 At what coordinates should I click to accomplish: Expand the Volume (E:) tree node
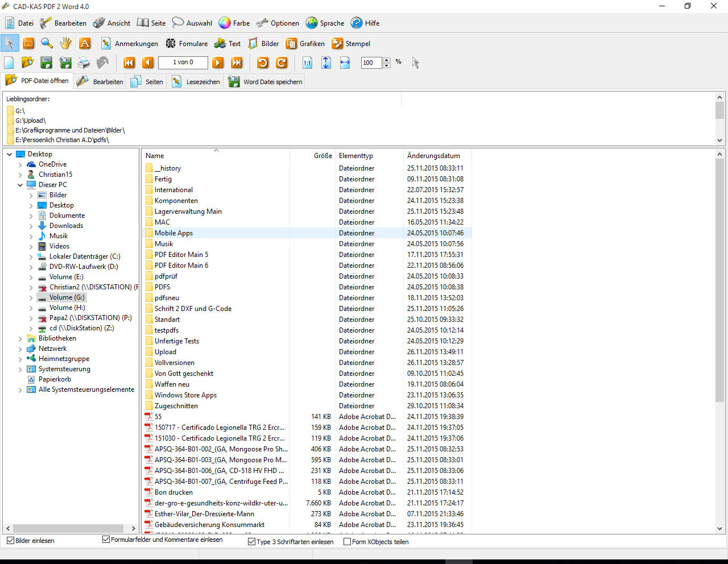click(31, 277)
